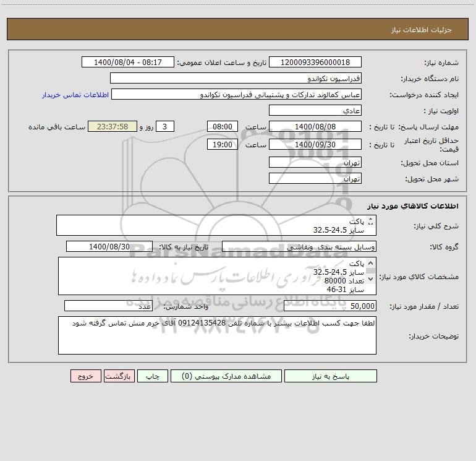Open اطلاعات تماس خریدار link
The image size is (476, 461).
[75, 95]
